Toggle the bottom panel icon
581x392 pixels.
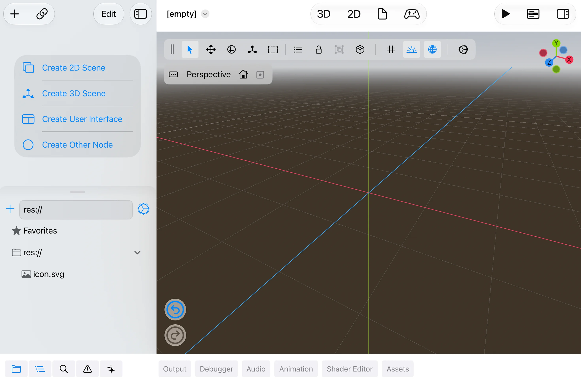533,14
